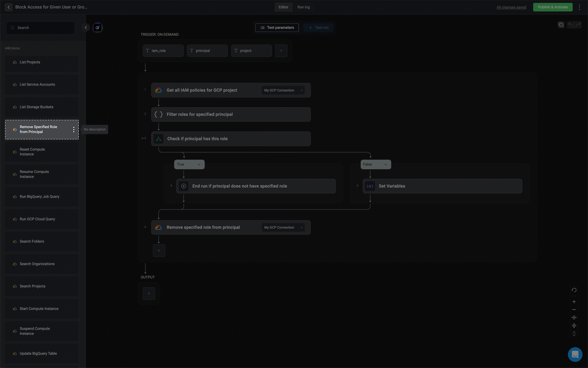This screenshot has height=368, width=588.
Task: Redo the last change
Action: [x=578, y=25]
